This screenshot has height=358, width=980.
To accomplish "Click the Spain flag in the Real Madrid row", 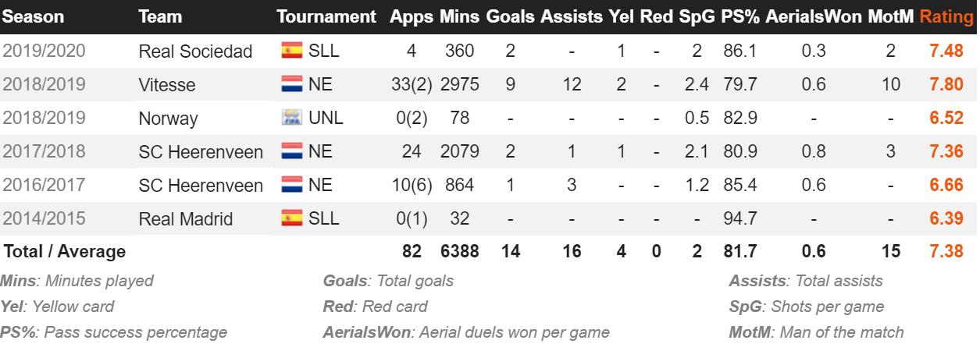I will point(291,218).
